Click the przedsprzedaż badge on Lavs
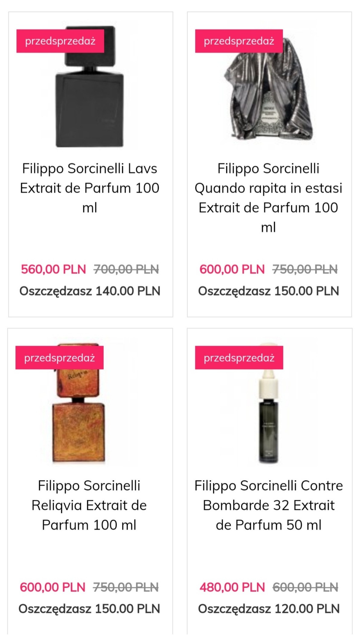Screen dimensions: 362x644 click(60, 41)
